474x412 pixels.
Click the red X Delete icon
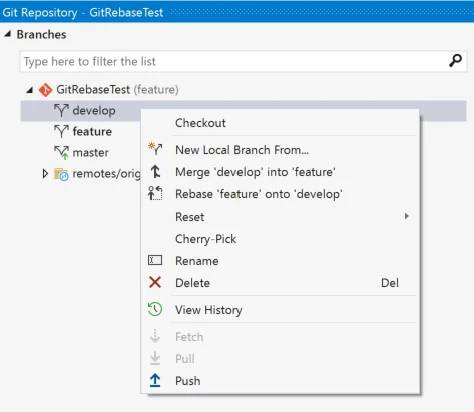point(155,282)
